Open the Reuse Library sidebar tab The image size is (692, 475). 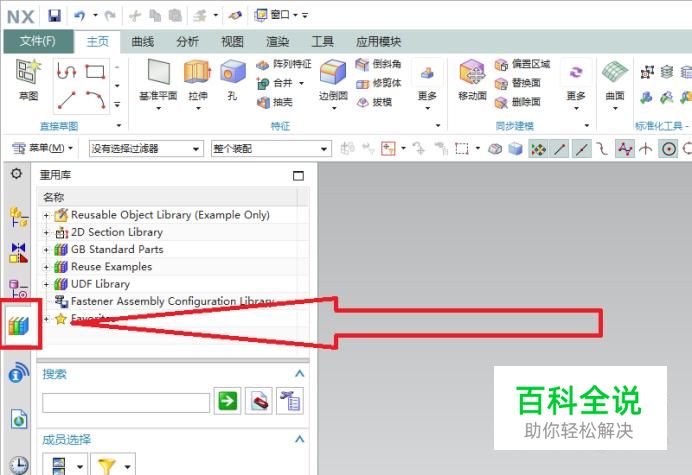(x=19, y=326)
